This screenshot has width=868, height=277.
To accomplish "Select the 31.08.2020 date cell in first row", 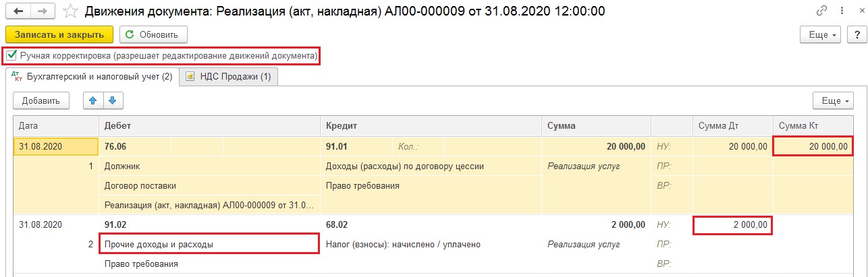I will (57, 146).
